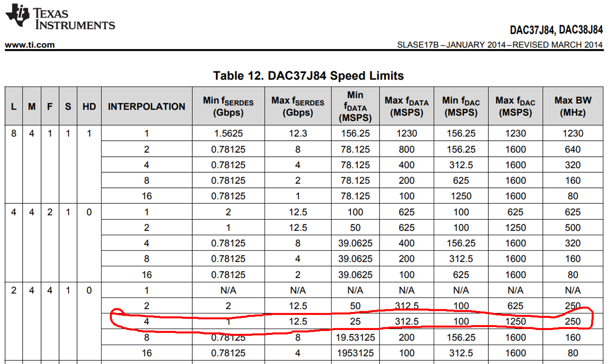Select the Min fDATA value 156.25

tap(355, 134)
